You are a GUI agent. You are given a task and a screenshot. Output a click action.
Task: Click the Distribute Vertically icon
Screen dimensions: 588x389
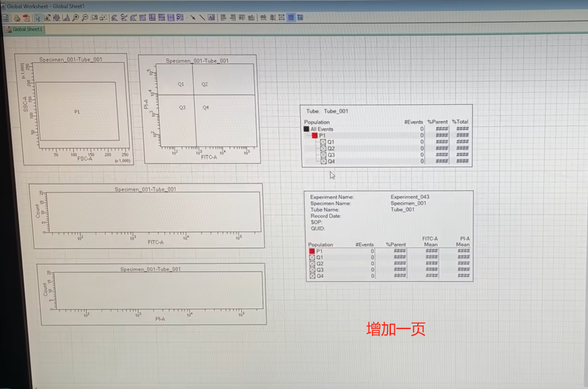(x=272, y=18)
